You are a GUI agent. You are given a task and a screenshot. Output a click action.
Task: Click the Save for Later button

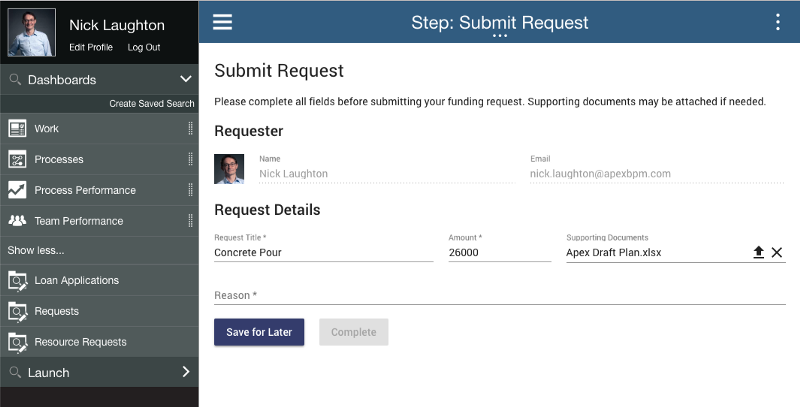[259, 332]
